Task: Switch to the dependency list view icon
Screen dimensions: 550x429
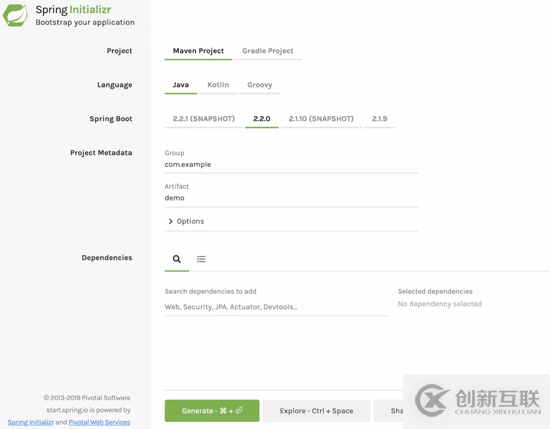Action: tap(201, 259)
